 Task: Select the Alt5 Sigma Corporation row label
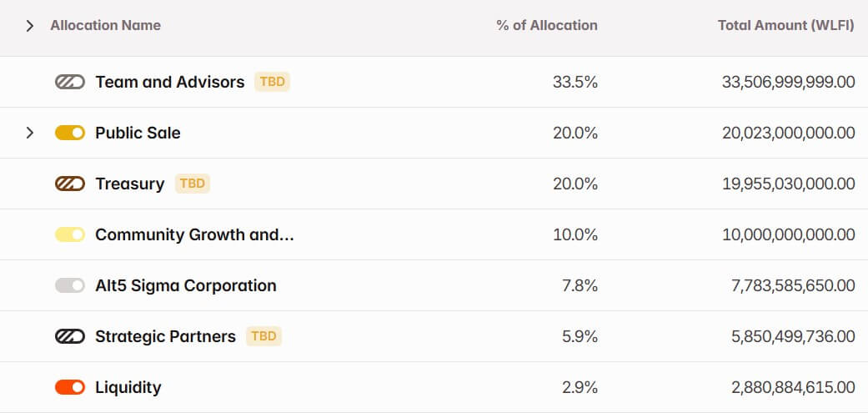(185, 285)
